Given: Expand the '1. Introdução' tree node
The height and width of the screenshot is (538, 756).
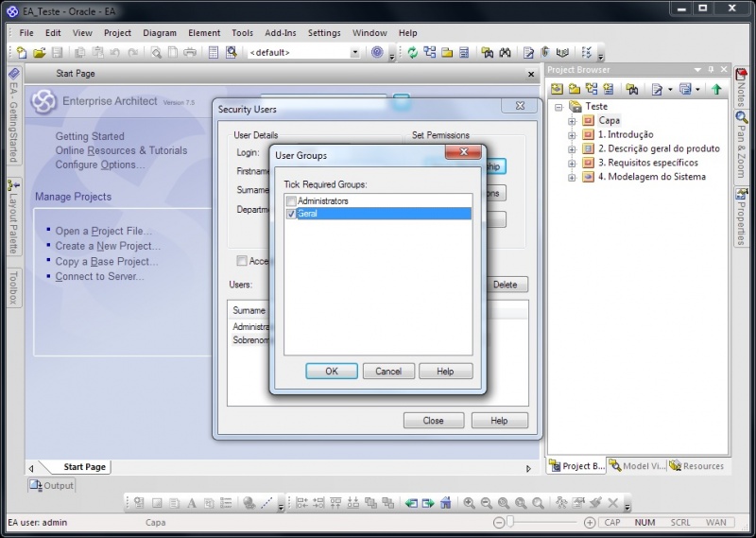Looking at the screenshot, I should [572, 135].
